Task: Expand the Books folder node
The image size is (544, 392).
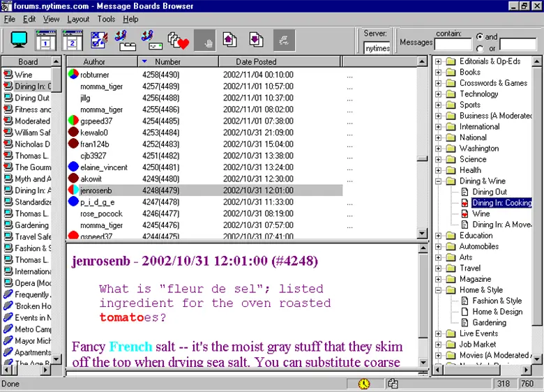Action: pyautogui.click(x=439, y=72)
